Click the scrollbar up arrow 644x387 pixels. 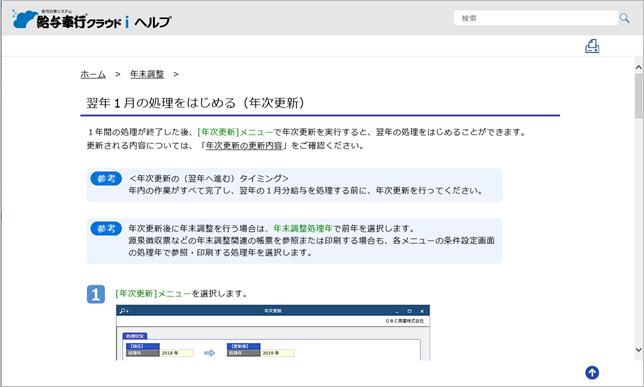[x=638, y=67]
